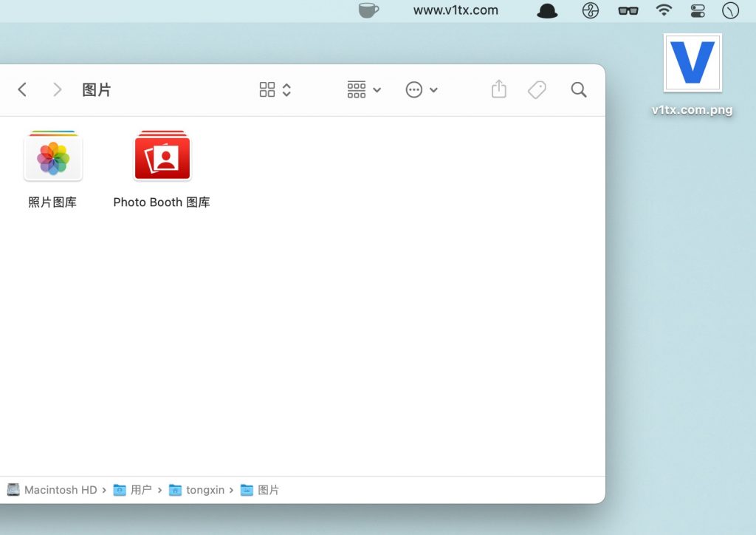
Task: Click the Edit Tags icon
Action: coord(537,89)
